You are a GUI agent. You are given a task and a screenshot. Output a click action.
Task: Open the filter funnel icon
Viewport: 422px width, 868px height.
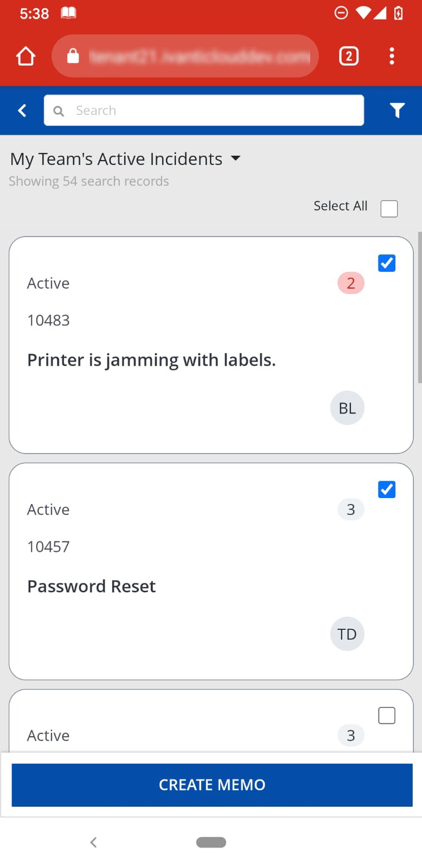[x=397, y=111]
